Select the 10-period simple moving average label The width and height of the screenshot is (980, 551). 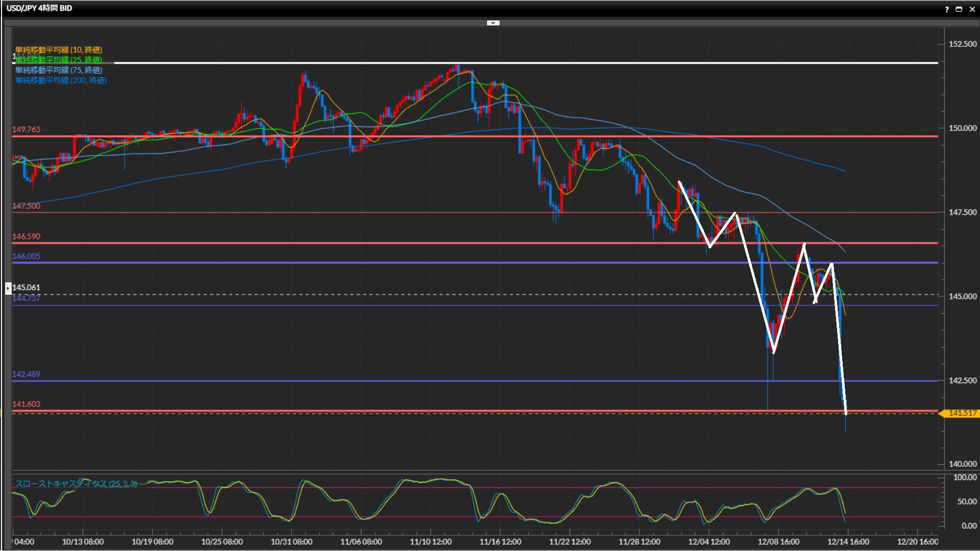click(x=58, y=49)
